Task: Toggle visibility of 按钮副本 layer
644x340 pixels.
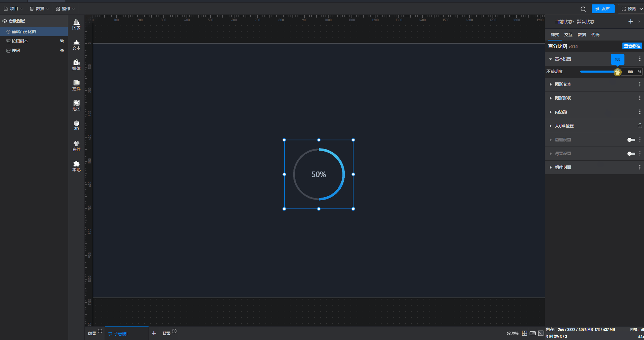Action: coord(62,41)
